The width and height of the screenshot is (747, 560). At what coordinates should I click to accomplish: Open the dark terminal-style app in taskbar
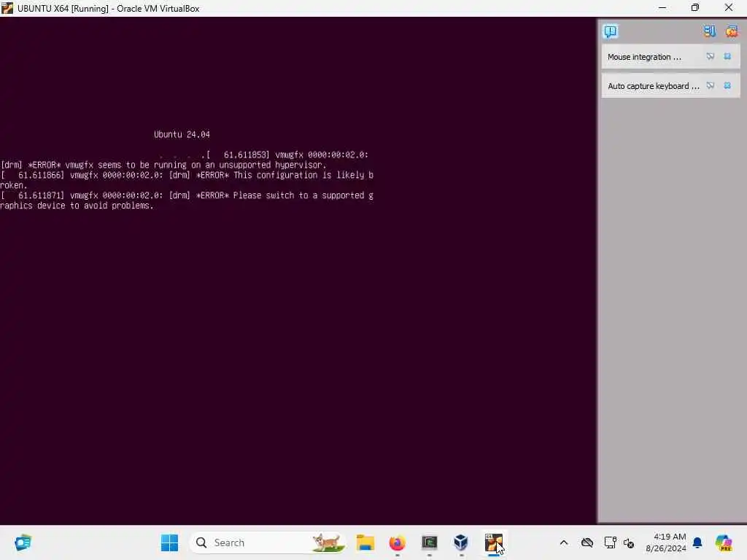[x=429, y=542]
